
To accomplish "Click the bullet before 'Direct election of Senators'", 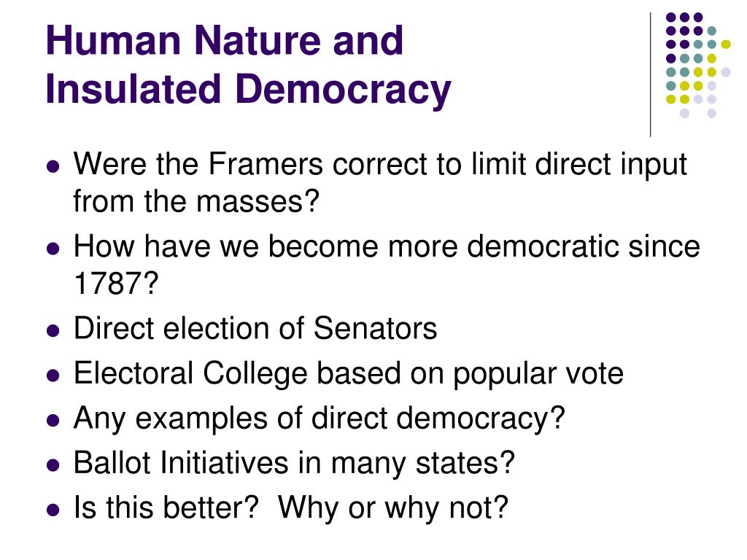I will (x=53, y=330).
